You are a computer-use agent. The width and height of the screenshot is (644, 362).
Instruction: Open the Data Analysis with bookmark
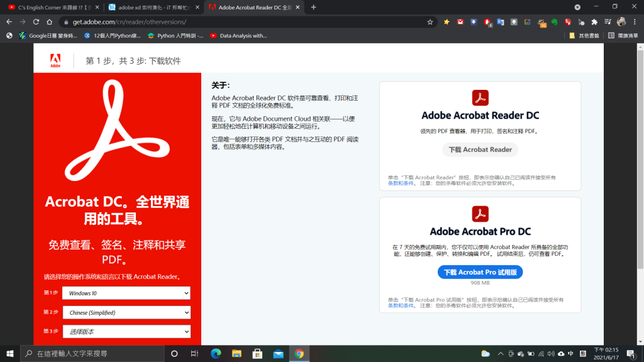point(238,36)
